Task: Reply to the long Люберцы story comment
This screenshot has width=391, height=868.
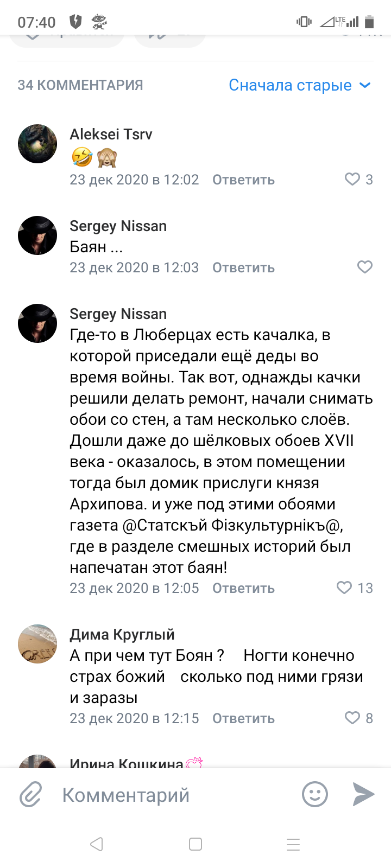Action: click(243, 589)
